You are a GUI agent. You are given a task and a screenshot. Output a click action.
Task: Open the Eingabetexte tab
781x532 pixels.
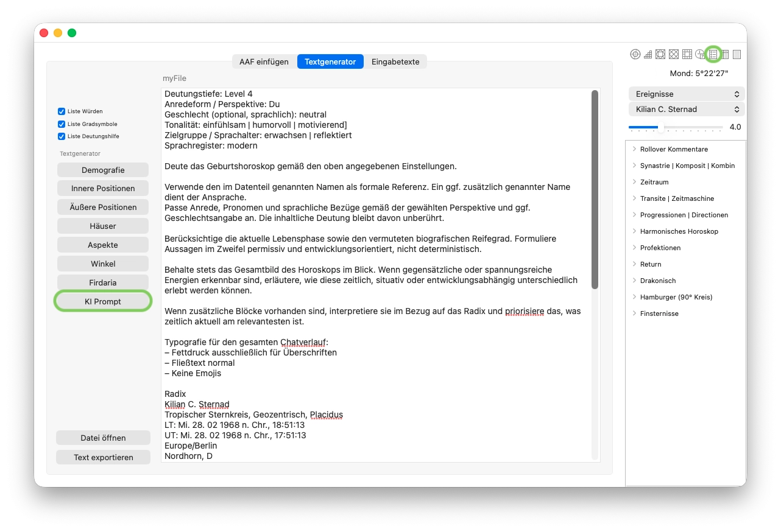coord(395,61)
